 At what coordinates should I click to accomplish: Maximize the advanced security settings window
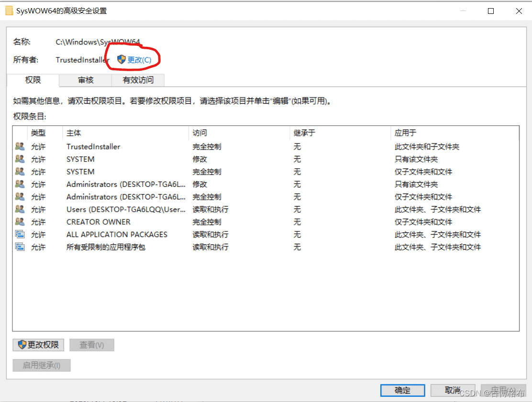coord(490,11)
